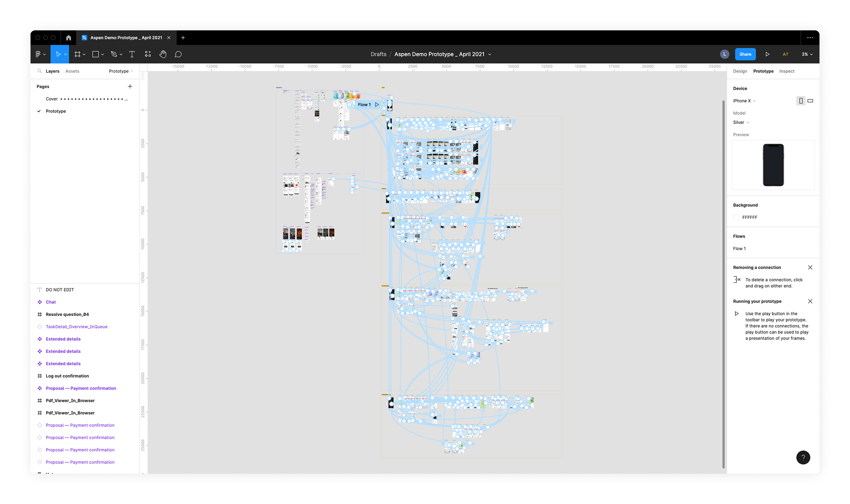Open the Silver model dropdown
This screenshot has width=850, height=504.
tap(741, 123)
